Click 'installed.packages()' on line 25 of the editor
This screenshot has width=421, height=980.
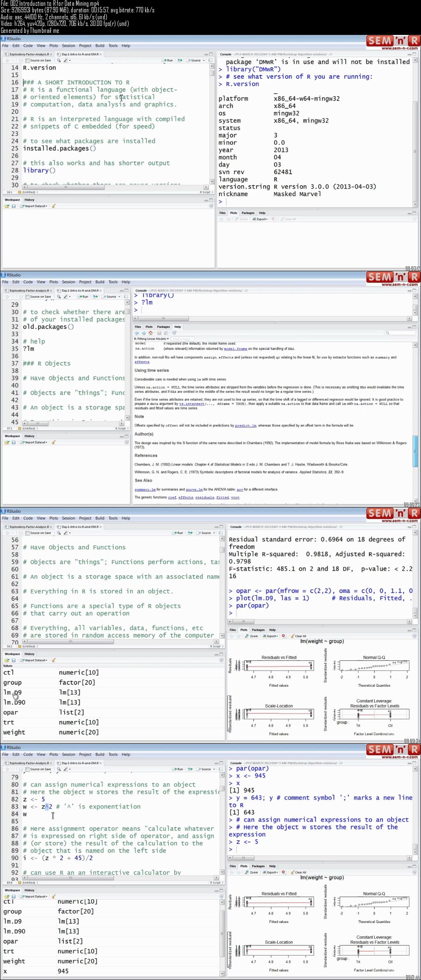tap(59, 149)
